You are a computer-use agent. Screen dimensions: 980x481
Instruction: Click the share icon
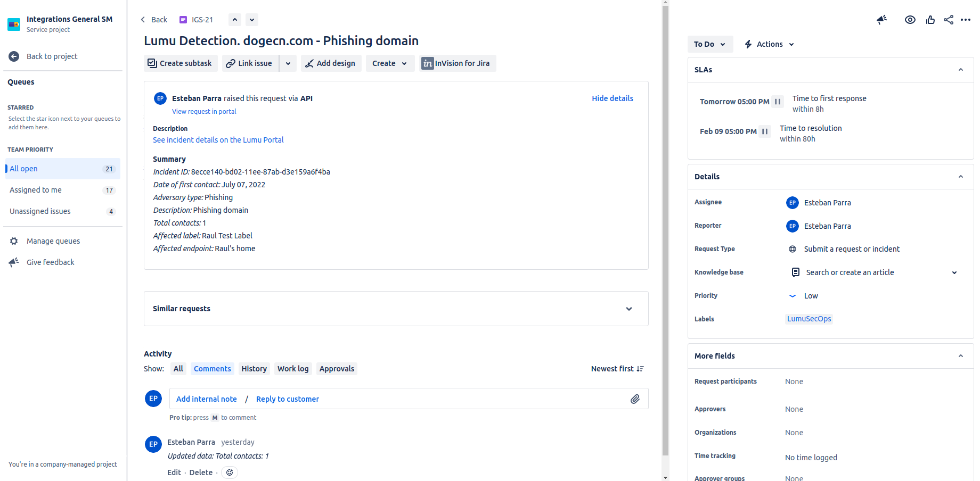point(949,20)
